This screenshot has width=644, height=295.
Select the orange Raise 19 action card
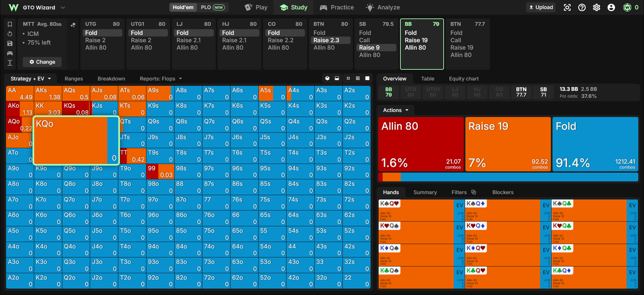pos(508,144)
